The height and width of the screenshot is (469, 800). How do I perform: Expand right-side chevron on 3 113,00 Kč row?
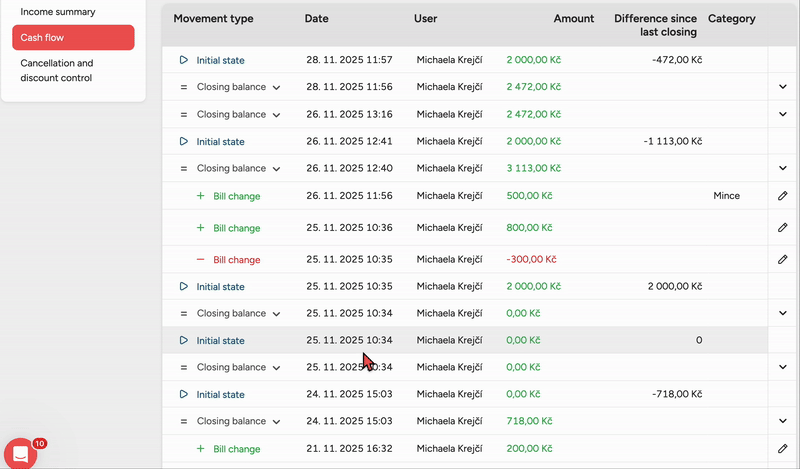click(783, 169)
